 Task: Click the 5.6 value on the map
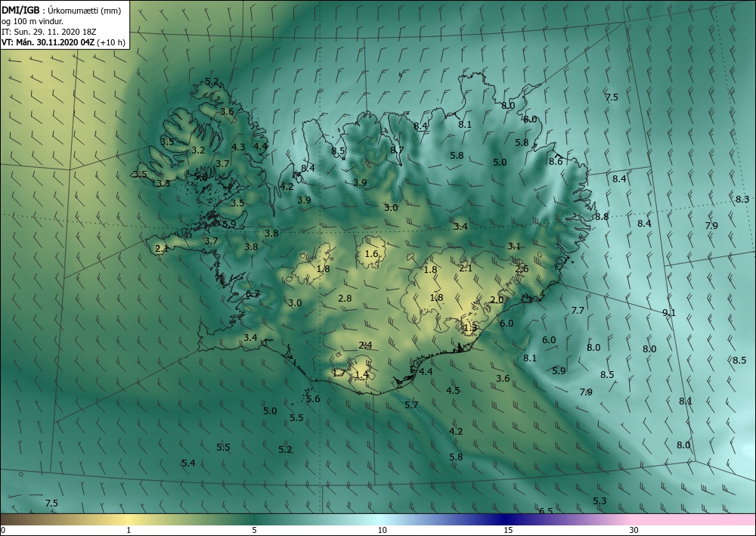313,398
